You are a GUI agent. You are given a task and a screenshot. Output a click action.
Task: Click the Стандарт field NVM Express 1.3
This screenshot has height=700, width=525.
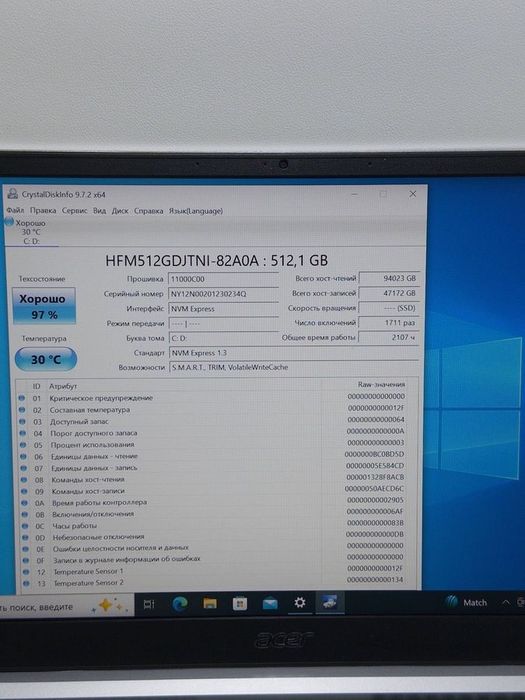(x=294, y=353)
